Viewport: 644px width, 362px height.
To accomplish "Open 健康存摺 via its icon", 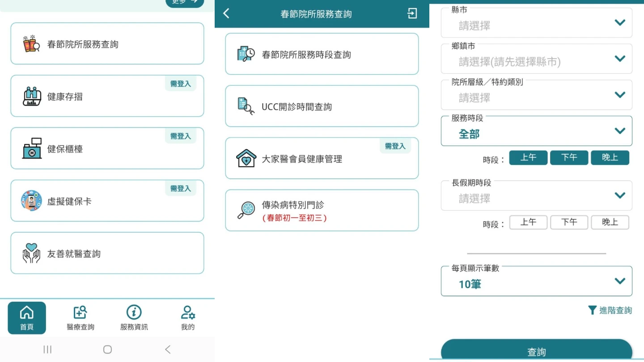I will (32, 96).
